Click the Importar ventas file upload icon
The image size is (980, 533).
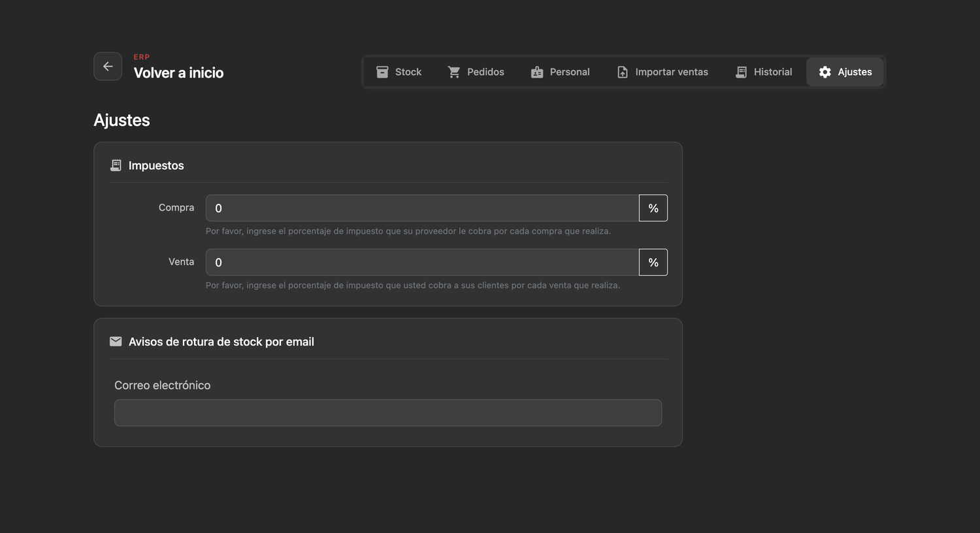click(x=623, y=72)
